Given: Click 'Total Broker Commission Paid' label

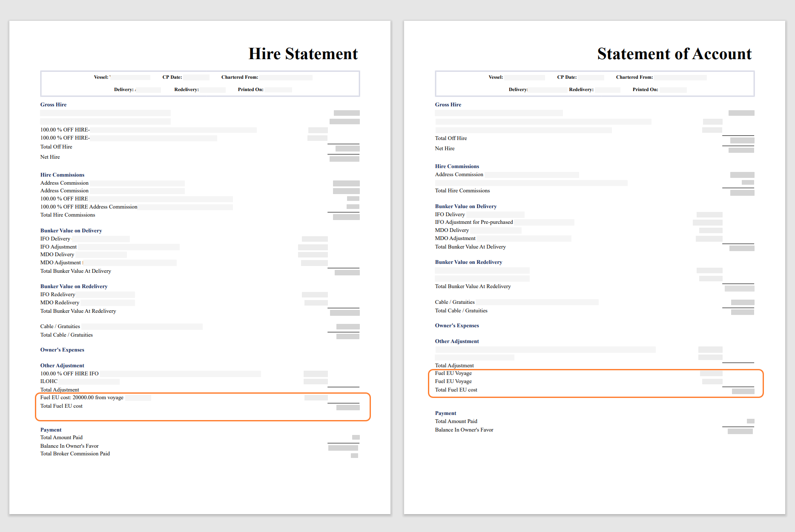Looking at the screenshot, I should pyautogui.click(x=75, y=454).
